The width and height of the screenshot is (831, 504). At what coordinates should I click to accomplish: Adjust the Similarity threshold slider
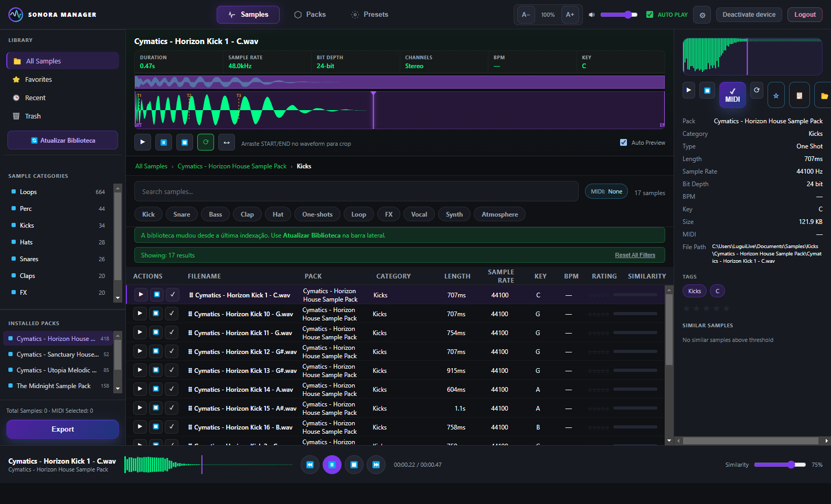coord(780,465)
